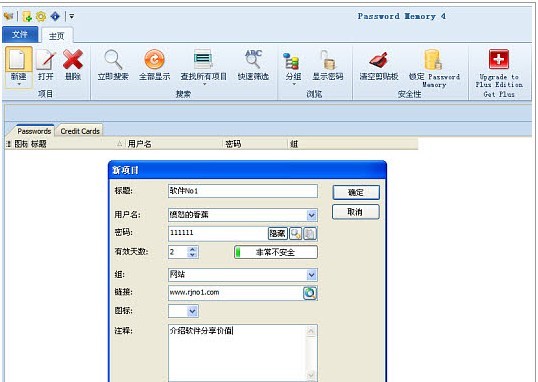The width and height of the screenshot is (538, 382).
Task: Open 用户名 combo box dropdown
Action: click(311, 215)
